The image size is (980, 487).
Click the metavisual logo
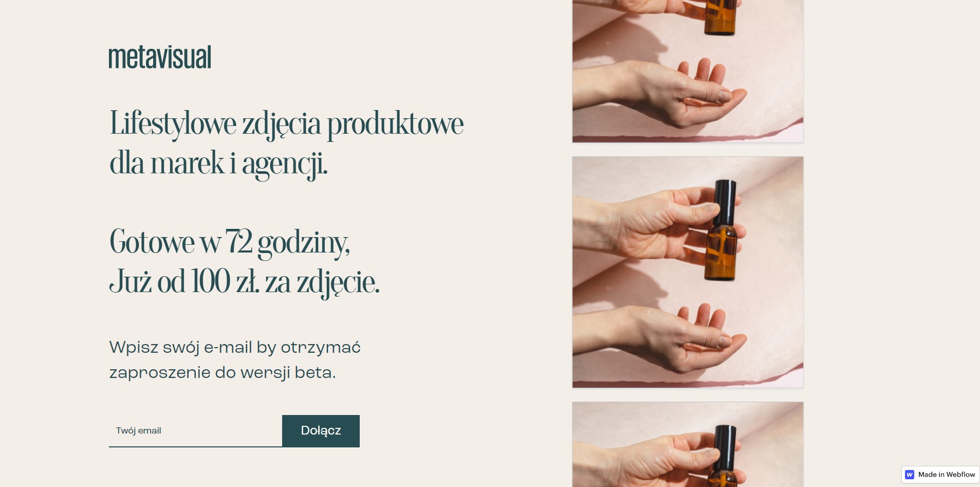point(160,57)
